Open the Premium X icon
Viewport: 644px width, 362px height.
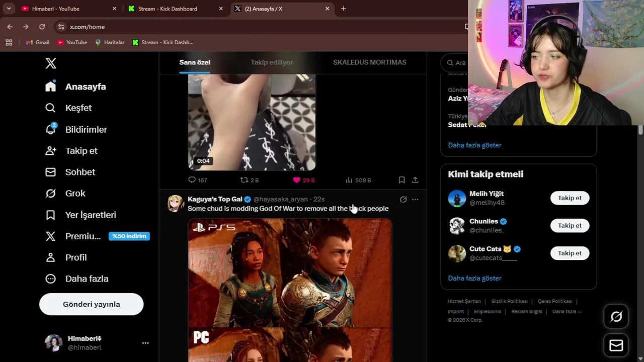[50, 236]
